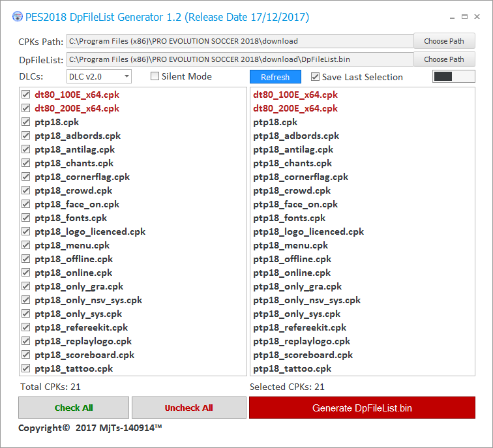Enable Silent Mode checkbox

click(x=155, y=76)
